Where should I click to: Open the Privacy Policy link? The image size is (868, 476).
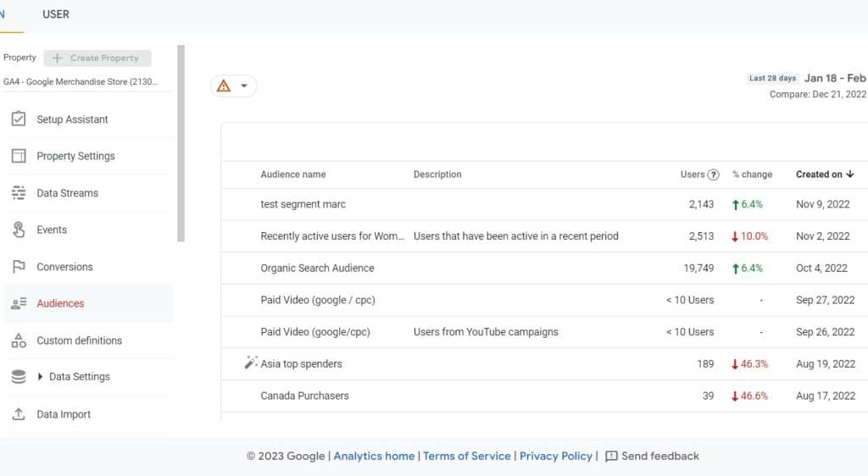(556, 457)
